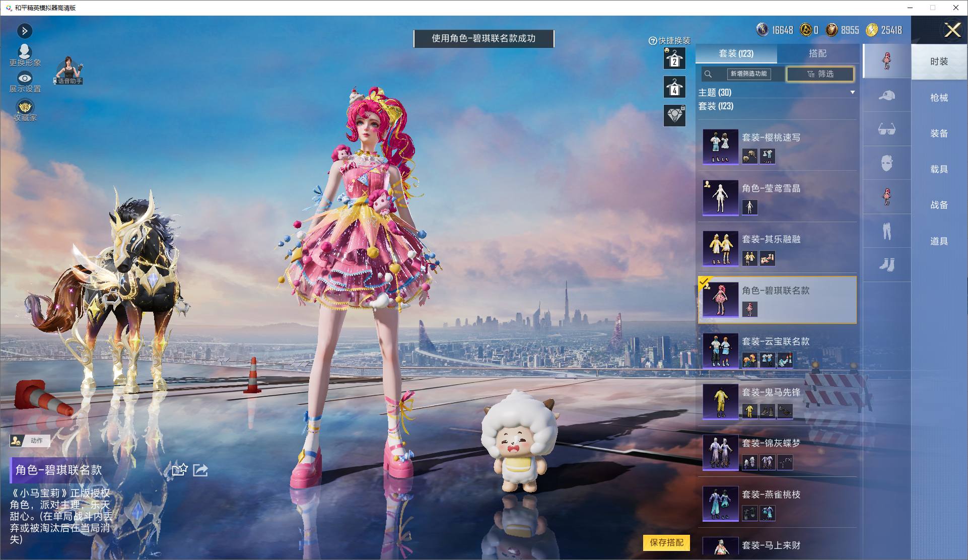Click the 套装-锦灰蝶梦 entry name
Screen dimensions: 968x560
pyautogui.click(x=771, y=443)
